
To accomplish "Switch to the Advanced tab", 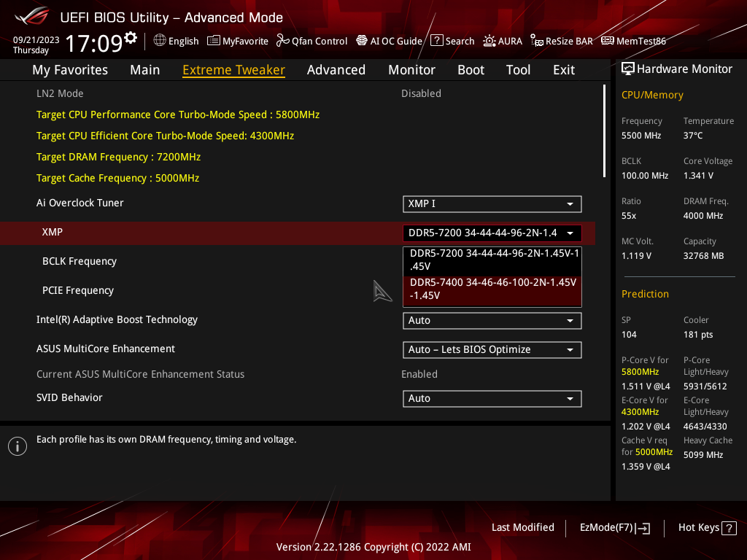I will [336, 69].
